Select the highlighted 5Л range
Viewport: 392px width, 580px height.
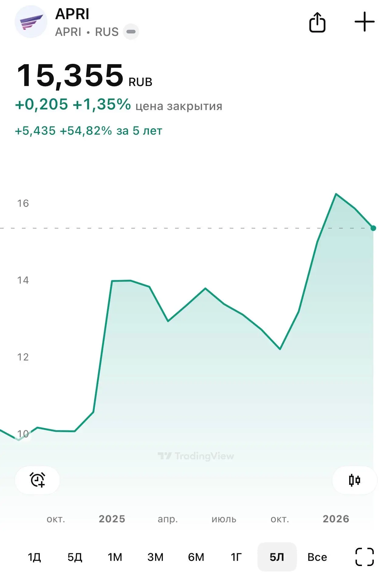(x=277, y=557)
